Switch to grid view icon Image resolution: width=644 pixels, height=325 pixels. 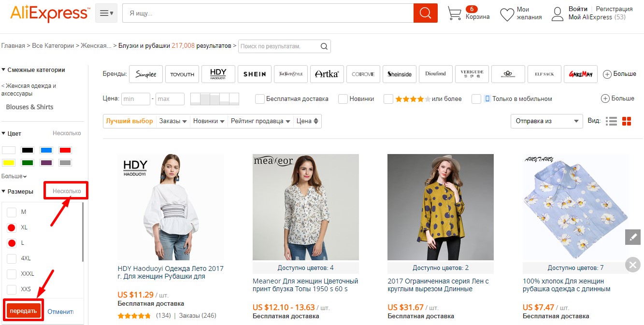coord(627,121)
